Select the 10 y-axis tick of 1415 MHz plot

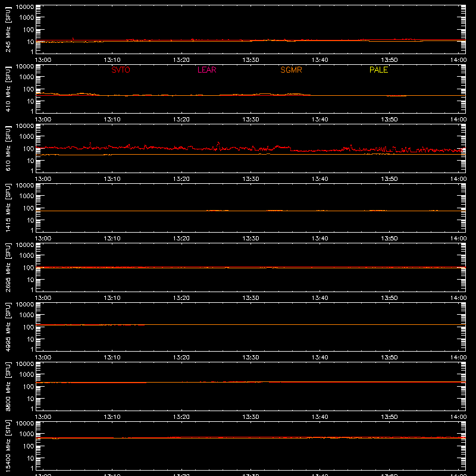pyautogui.click(x=30, y=220)
